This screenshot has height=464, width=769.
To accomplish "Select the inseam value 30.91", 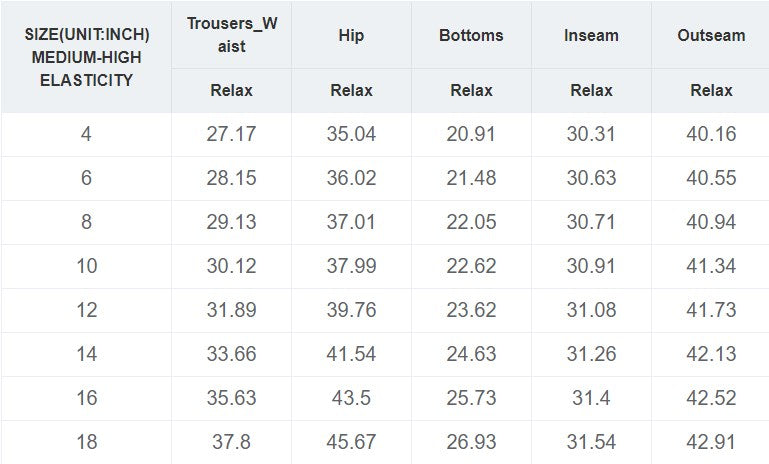I will (x=591, y=266).
